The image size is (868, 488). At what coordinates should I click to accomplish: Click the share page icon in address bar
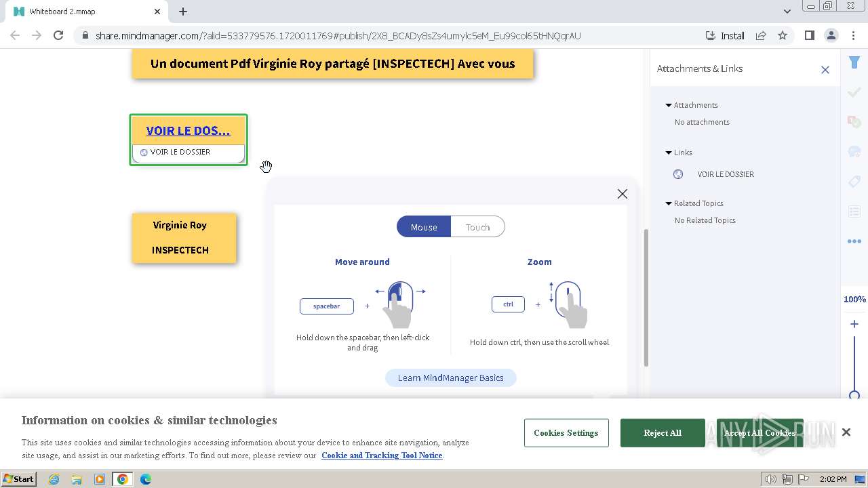761,36
